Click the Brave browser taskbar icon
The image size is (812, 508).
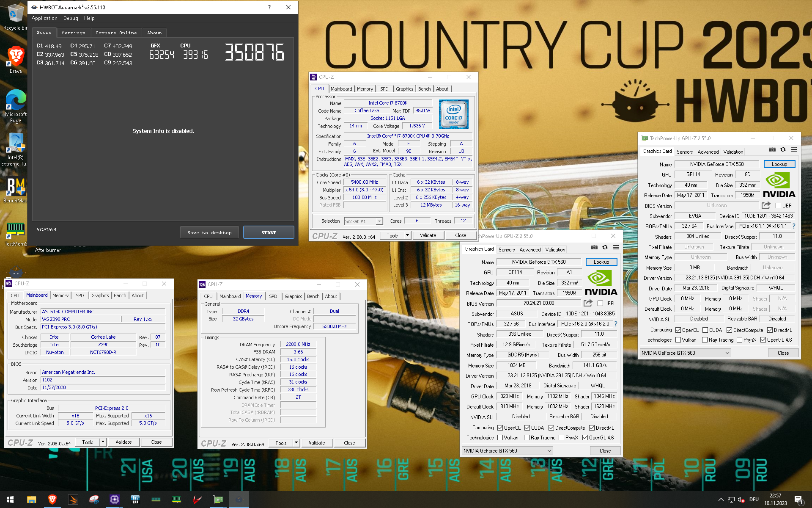(x=52, y=500)
